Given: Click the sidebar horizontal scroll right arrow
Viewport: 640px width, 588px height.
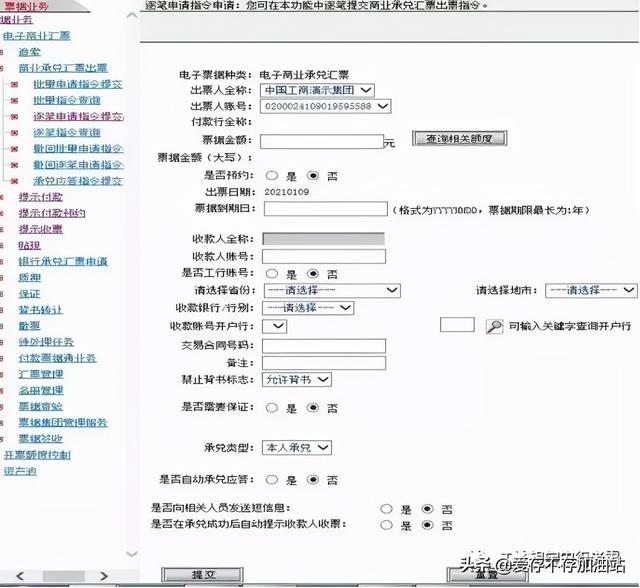Looking at the screenshot, I should [x=104, y=576].
